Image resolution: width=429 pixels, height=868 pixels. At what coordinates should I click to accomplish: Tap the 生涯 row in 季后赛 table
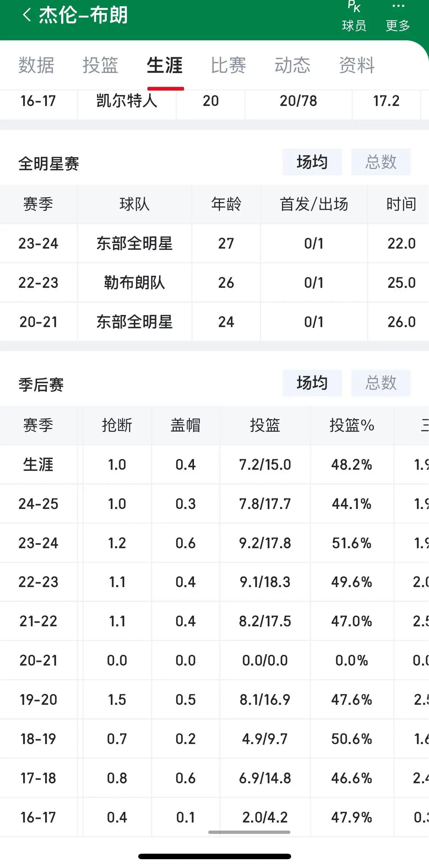(38, 465)
